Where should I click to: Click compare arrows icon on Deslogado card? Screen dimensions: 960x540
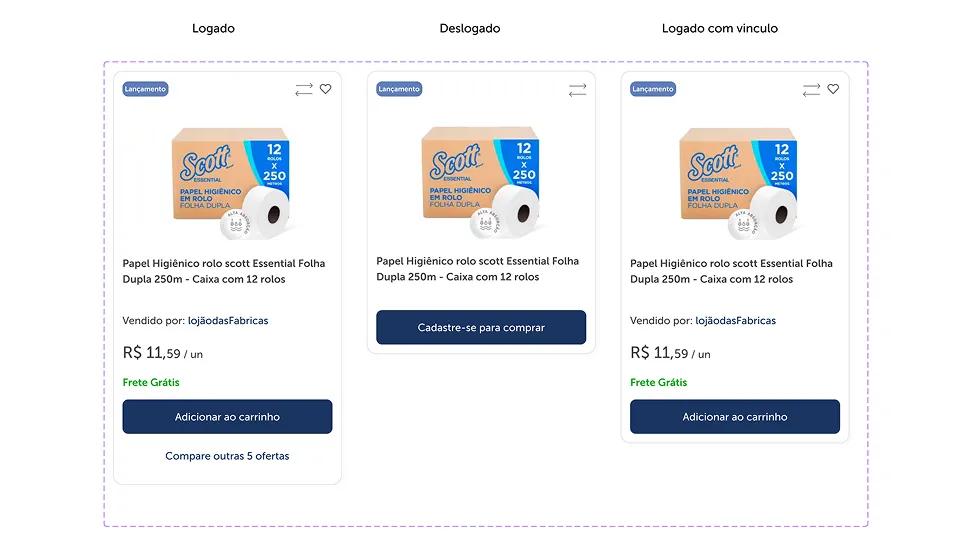(577, 90)
